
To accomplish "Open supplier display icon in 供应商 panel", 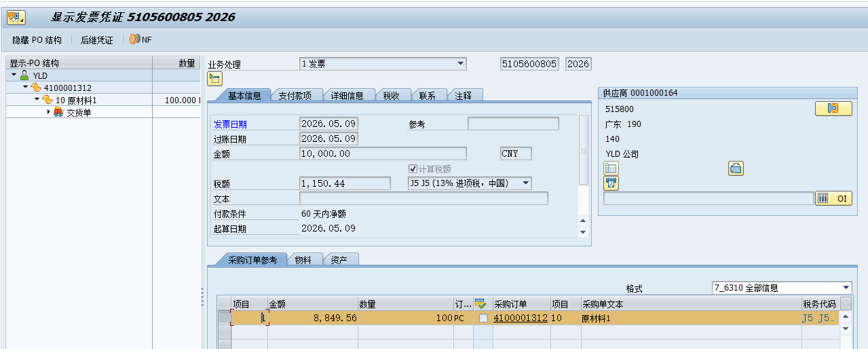I will point(833,109).
